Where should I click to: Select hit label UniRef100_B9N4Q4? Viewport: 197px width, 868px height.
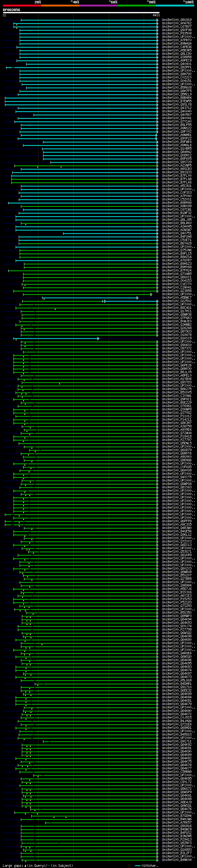click(x=177, y=43)
